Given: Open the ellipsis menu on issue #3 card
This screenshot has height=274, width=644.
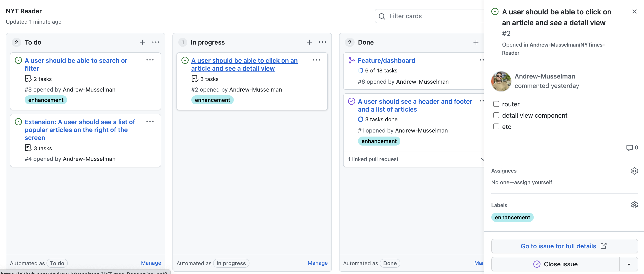Looking at the screenshot, I should [150, 60].
